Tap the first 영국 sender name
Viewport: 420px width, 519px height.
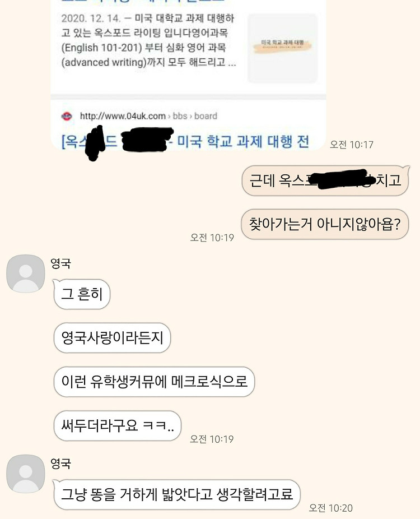[x=60, y=263]
